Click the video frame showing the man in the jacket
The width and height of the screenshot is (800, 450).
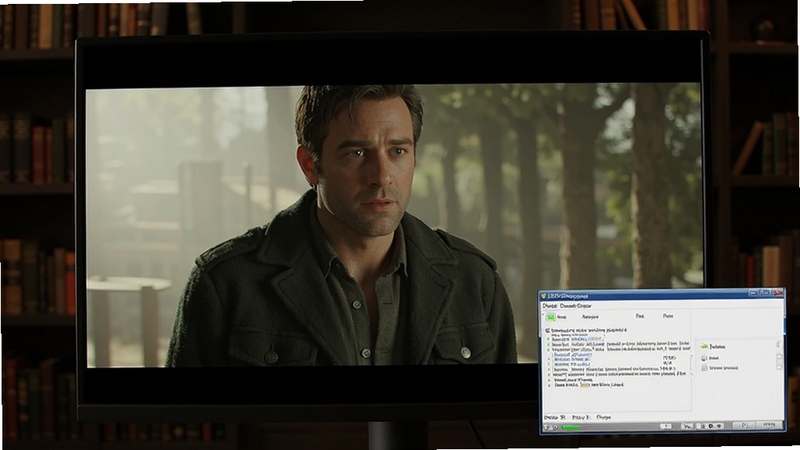393,224
